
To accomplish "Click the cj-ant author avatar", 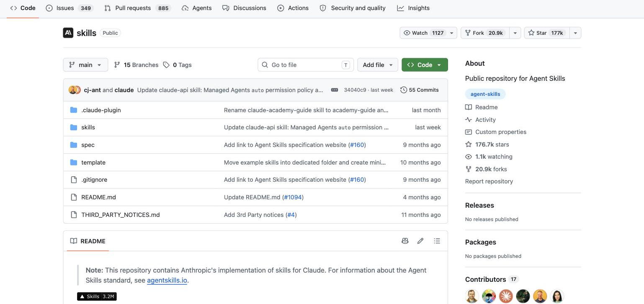I will point(73,90).
